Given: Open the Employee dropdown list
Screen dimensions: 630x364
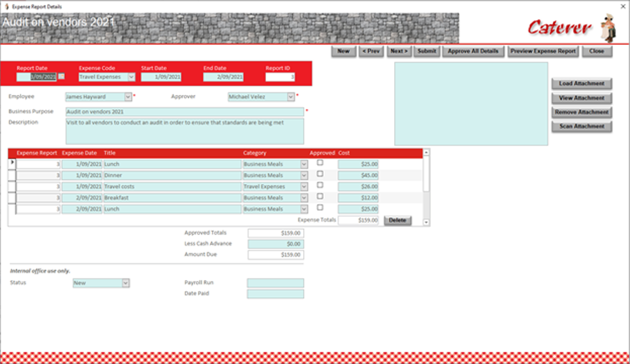Looking at the screenshot, I should pyautogui.click(x=128, y=97).
